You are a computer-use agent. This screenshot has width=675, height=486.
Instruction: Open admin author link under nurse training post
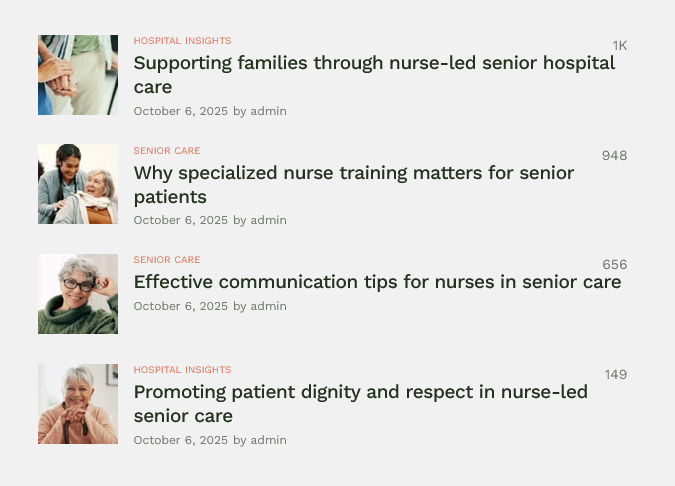[268, 220]
